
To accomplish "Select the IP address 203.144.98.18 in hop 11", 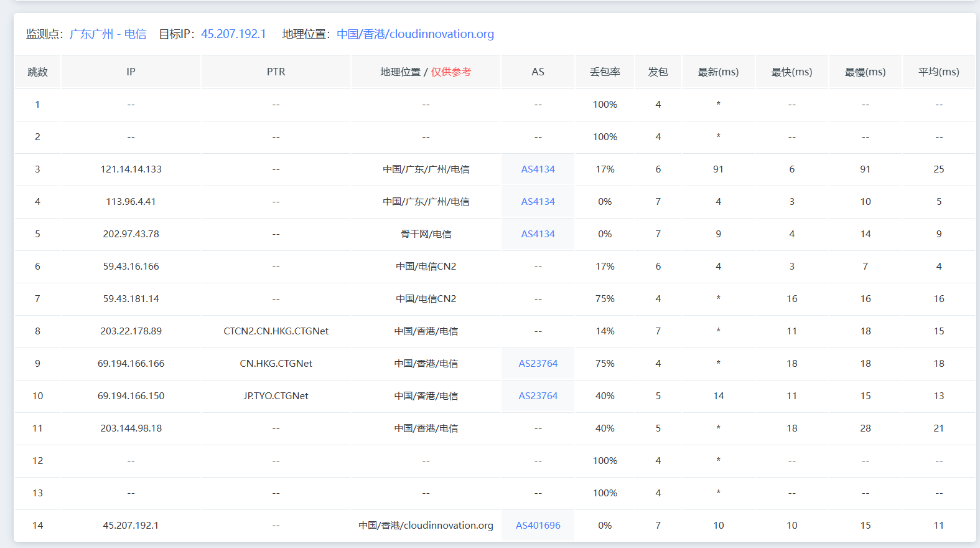I will pos(131,428).
